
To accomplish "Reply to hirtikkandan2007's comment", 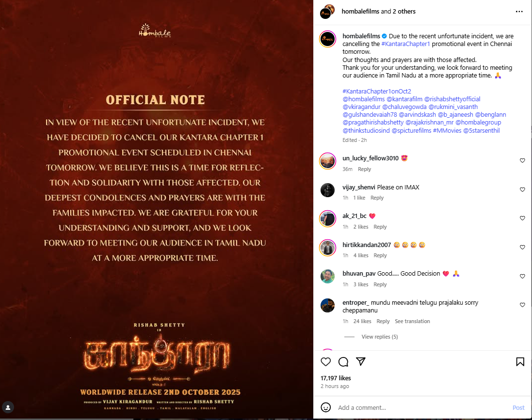I will (380, 255).
